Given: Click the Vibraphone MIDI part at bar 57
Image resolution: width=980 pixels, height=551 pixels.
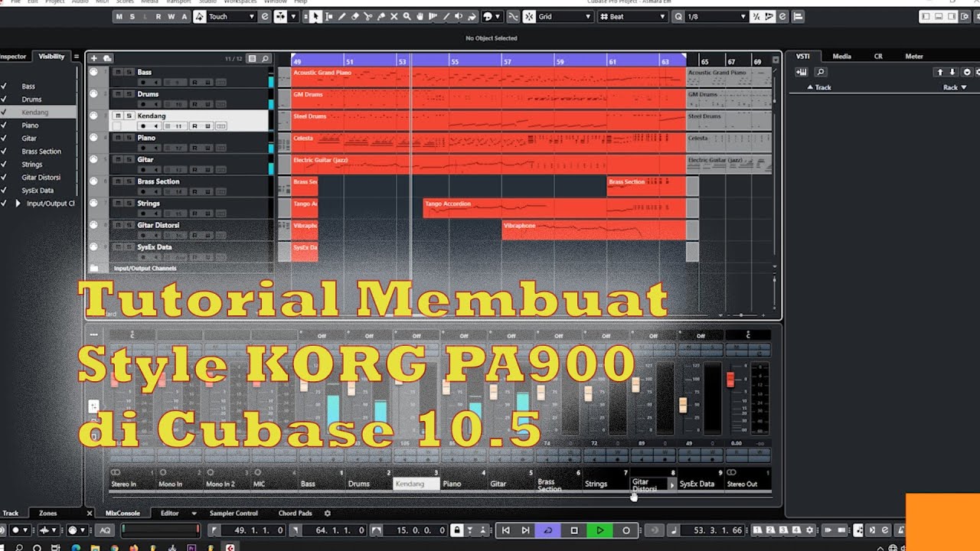Looking at the screenshot, I should pos(593,230).
